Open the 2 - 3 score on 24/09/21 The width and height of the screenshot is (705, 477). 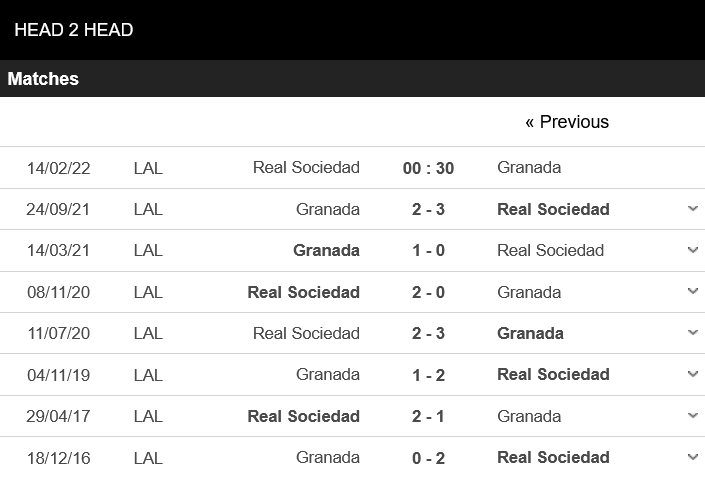[x=428, y=209]
